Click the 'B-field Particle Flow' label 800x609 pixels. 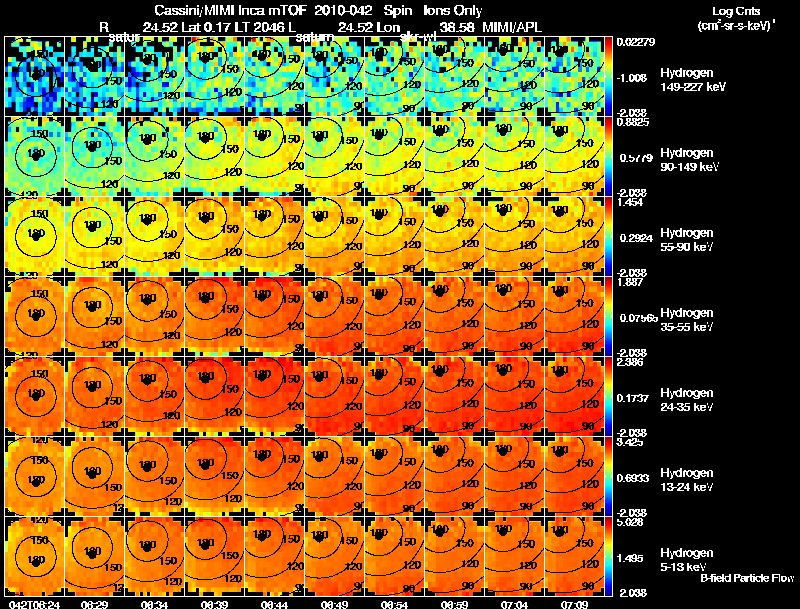pyautogui.click(x=747, y=578)
